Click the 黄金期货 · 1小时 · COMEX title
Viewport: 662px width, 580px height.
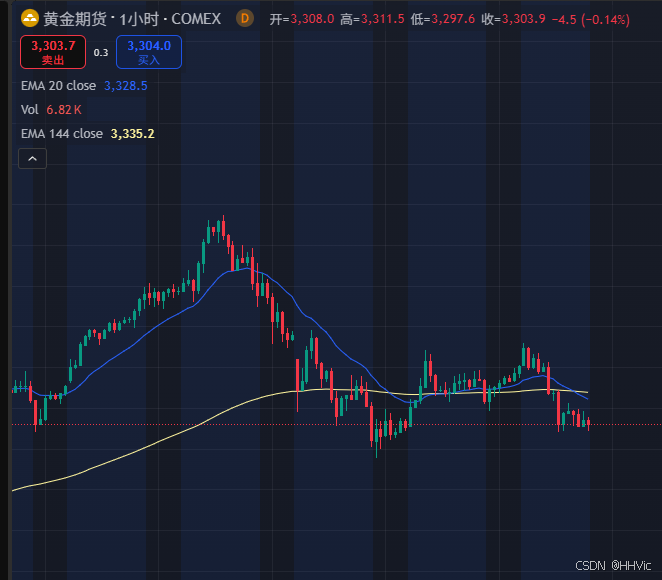pos(132,19)
